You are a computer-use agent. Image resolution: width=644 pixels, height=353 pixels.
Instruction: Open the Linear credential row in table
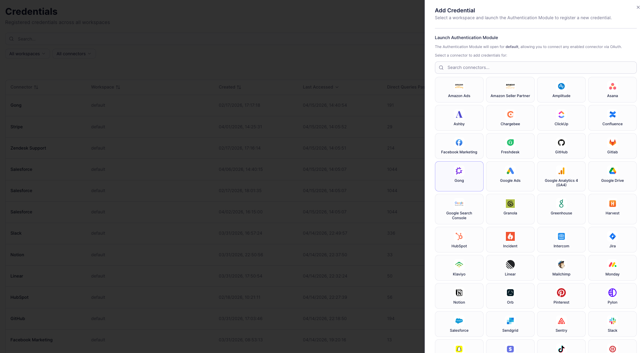coord(215,276)
